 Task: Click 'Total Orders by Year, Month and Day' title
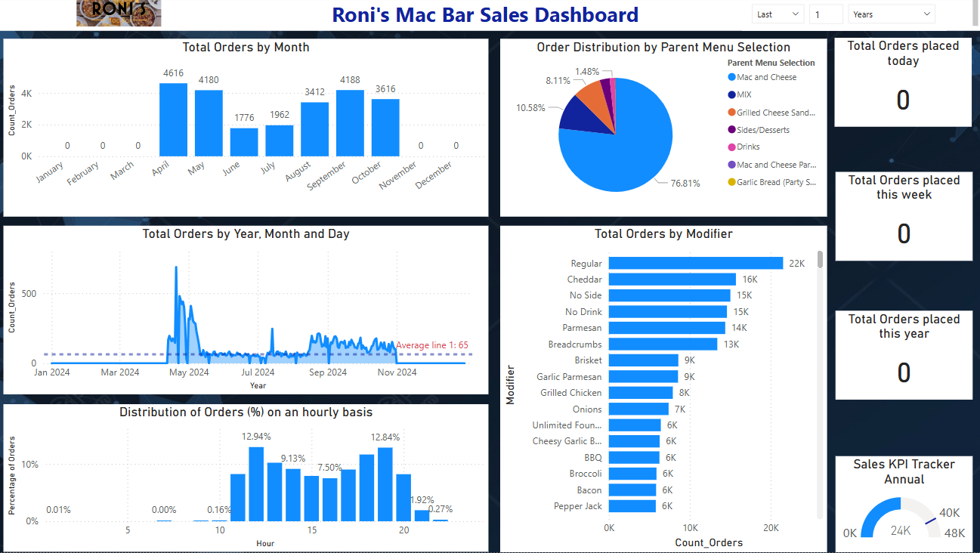[246, 234]
